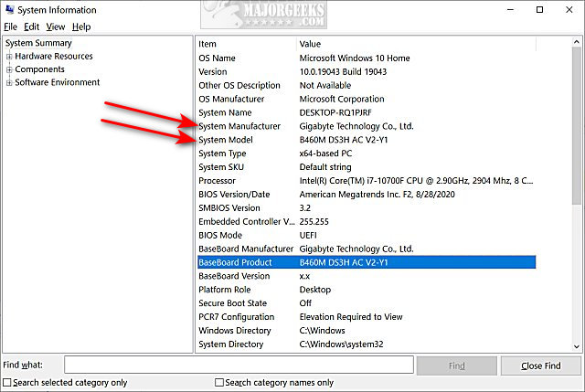Select Hardware Resources tree item
The width and height of the screenshot is (585, 392).
pyautogui.click(x=54, y=57)
